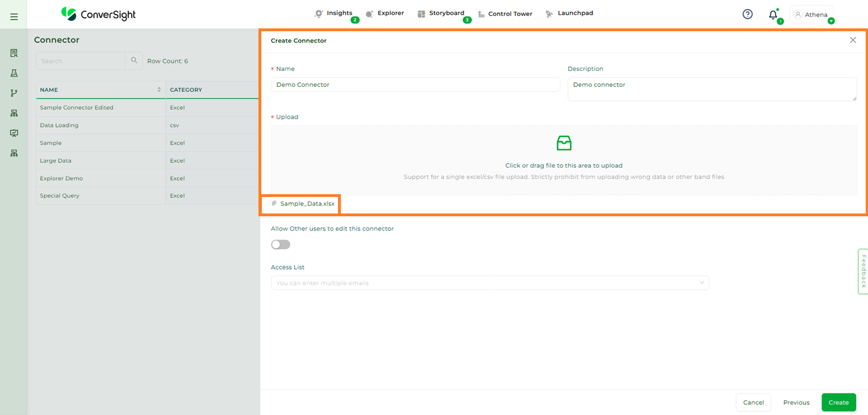
Task: Switch to the Storyboard tab
Action: point(441,14)
